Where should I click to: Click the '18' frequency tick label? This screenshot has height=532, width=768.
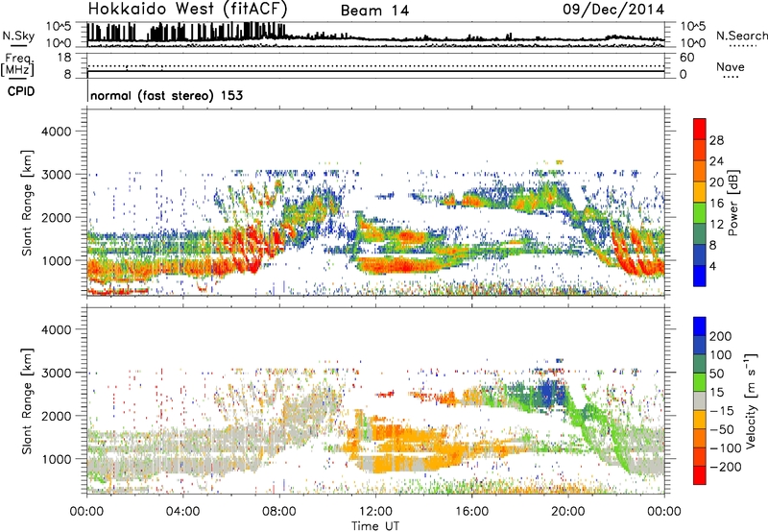coord(64,58)
